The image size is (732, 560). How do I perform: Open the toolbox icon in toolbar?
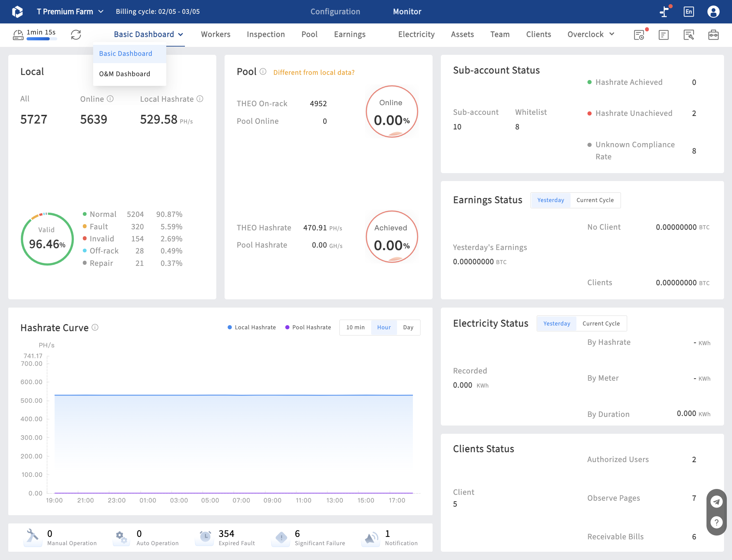point(713,34)
